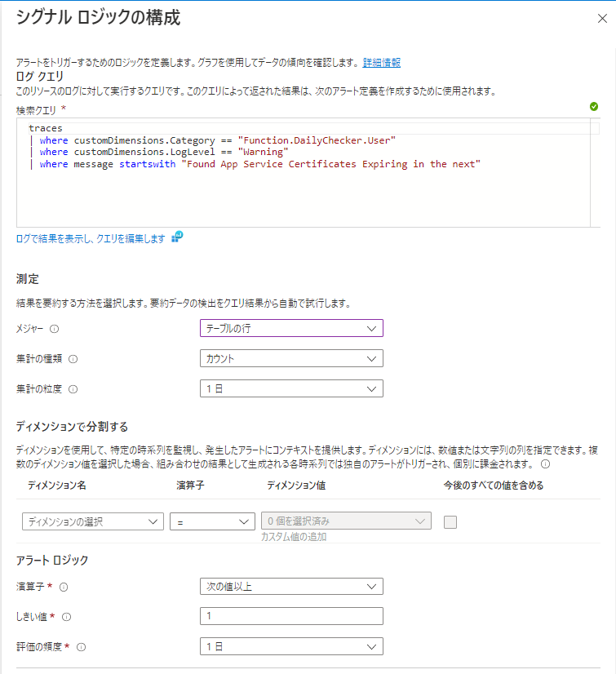Open the ディメンションの選択 dropdown
The width and height of the screenshot is (616, 674).
point(93,521)
